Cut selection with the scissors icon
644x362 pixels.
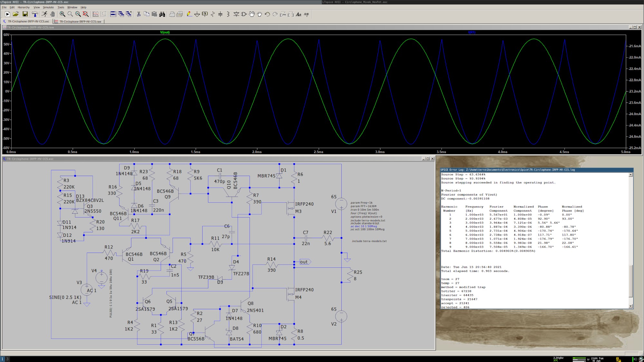139,14
